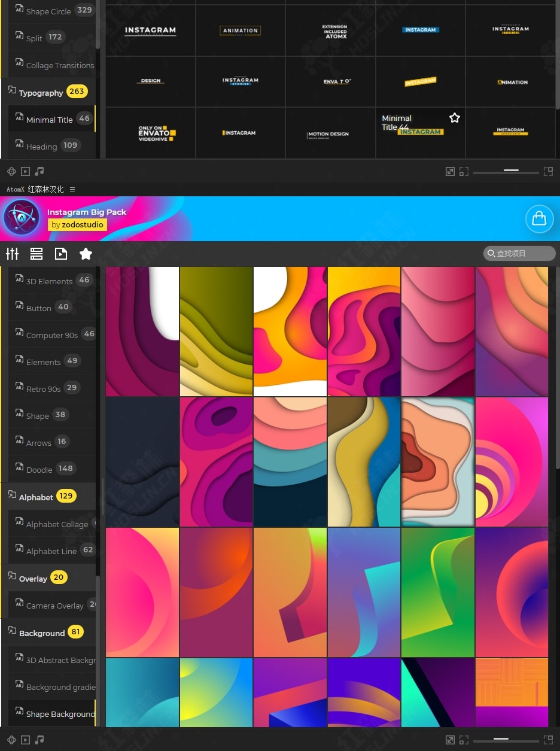
Task: Select the EXTENSION INCLUDED ATOMX title thumbnail
Action: 331,31
